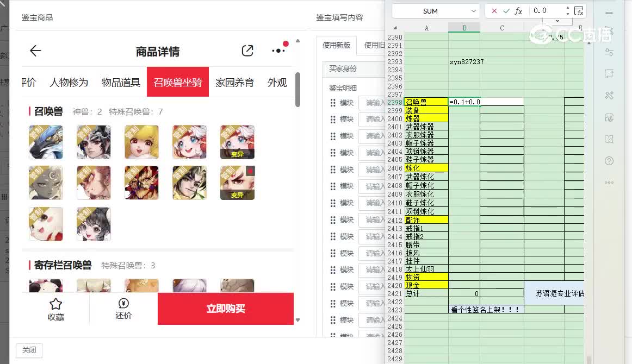
Task: Switch to the 人物修为 tab
Action: pyautogui.click(x=69, y=82)
